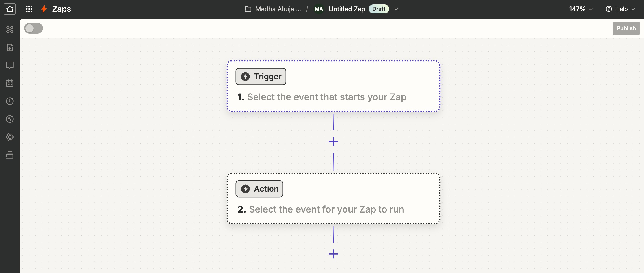Viewport: 644px width, 273px height.
Task: Select the Action step card
Action: 333,198
